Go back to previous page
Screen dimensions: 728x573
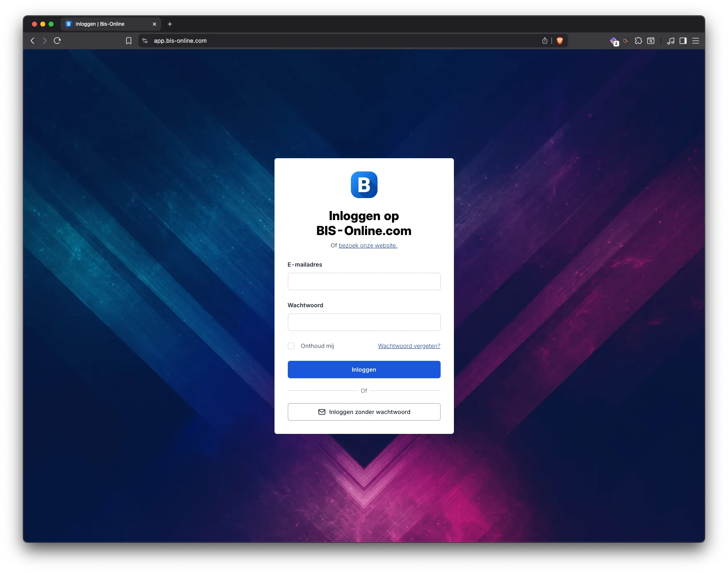click(33, 41)
